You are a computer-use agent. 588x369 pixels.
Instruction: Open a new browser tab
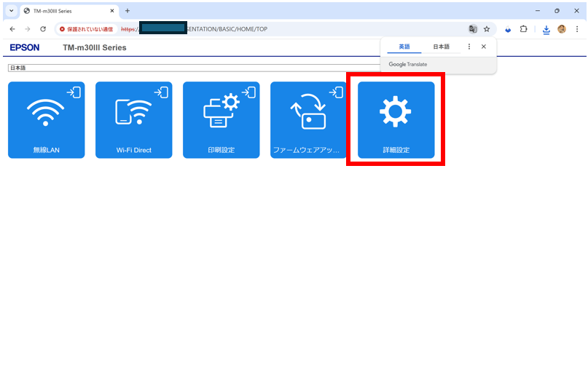tap(128, 11)
